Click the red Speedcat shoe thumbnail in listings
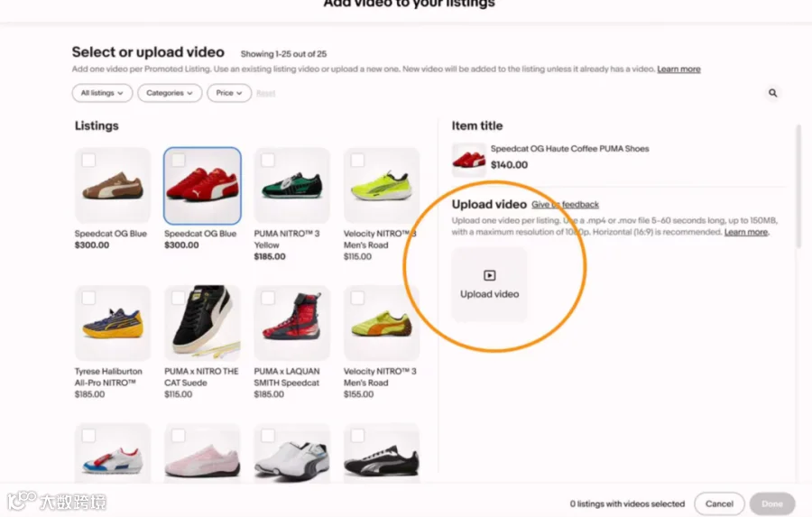812x517 pixels. tap(202, 186)
